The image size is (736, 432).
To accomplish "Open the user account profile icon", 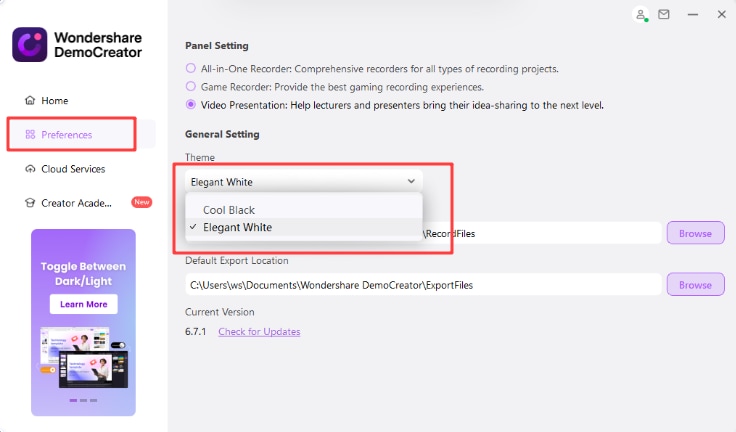I will [x=641, y=14].
